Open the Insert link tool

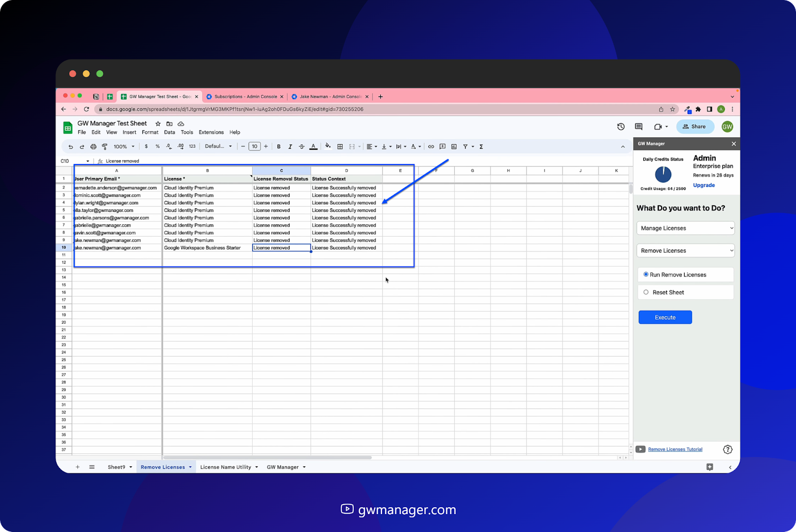[431, 146]
